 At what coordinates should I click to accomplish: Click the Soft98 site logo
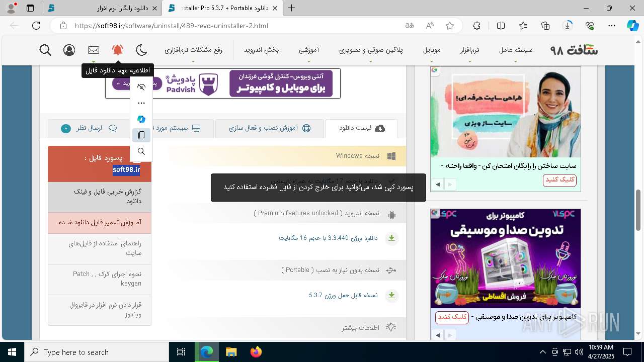(x=574, y=50)
